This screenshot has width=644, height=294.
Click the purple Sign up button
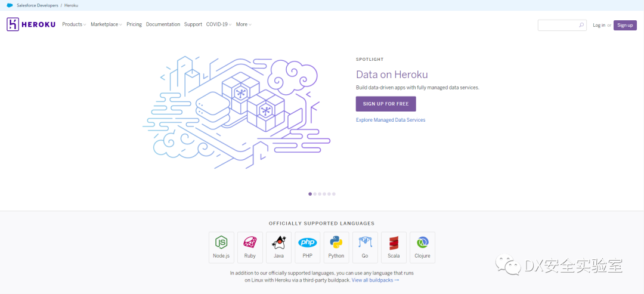[625, 25]
